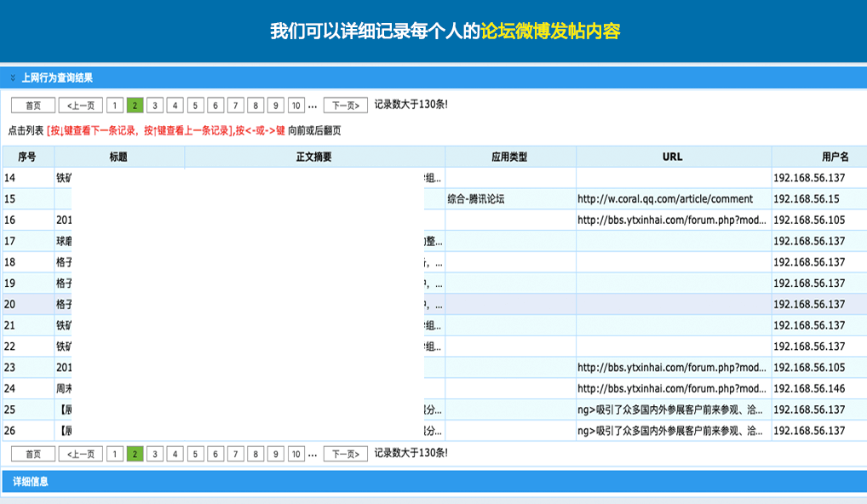867x504 pixels.
Task: Click bottom 首页 pagination button
Action: (x=33, y=454)
